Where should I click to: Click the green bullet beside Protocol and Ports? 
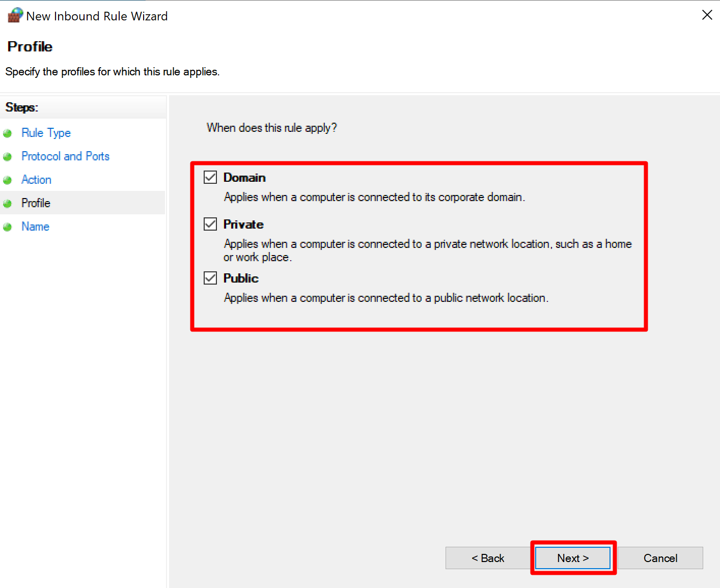(8, 157)
